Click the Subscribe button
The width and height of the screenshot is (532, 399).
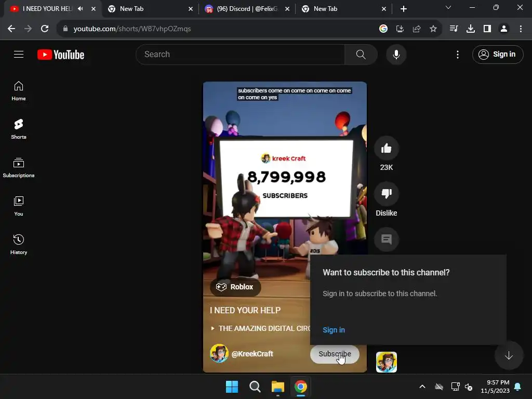(335, 354)
